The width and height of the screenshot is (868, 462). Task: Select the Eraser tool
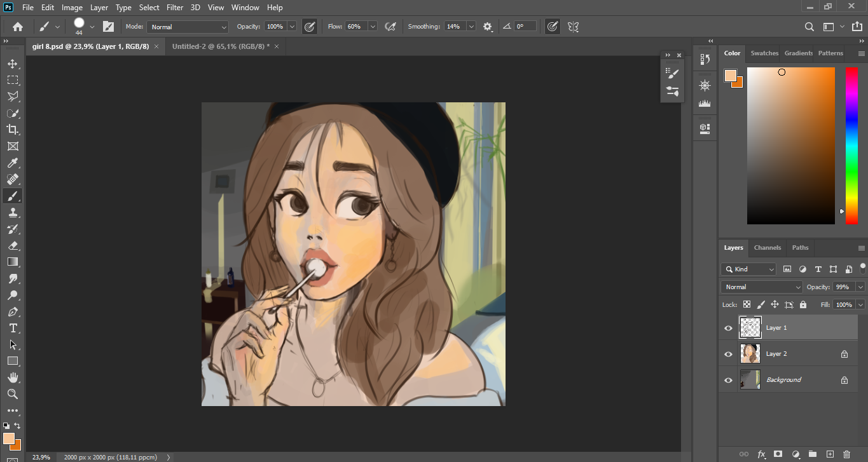[x=12, y=245]
